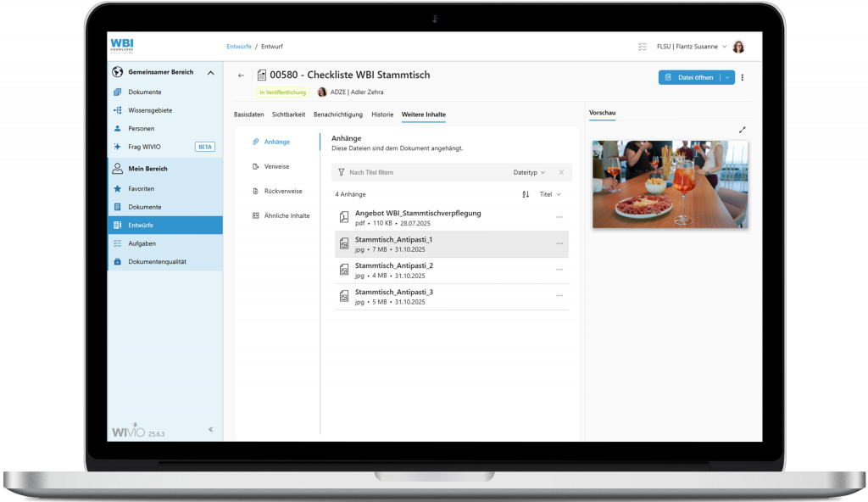The height and width of the screenshot is (502, 868).
Task: Open more options for Stammtisch_Antipasti_2
Action: [559, 270]
